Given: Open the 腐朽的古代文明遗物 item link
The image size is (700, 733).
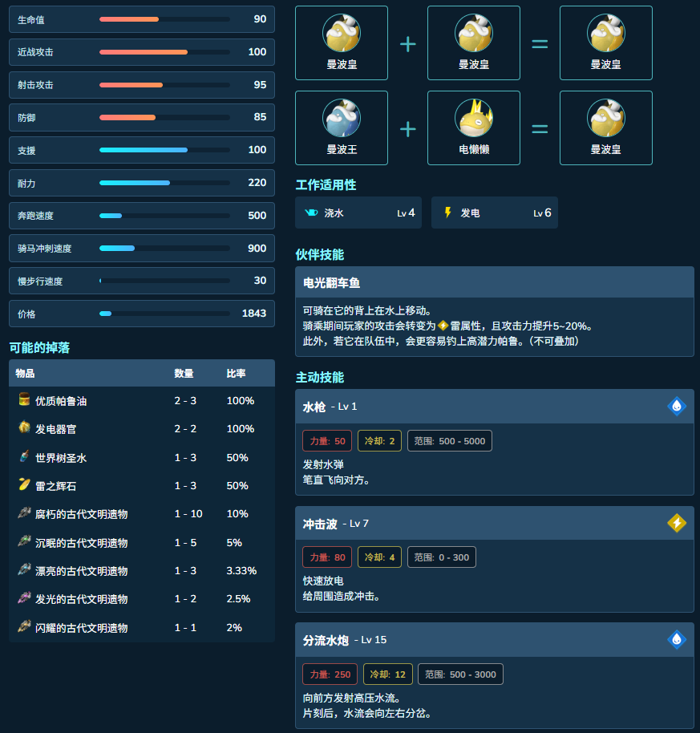Looking at the screenshot, I should coord(82,514).
